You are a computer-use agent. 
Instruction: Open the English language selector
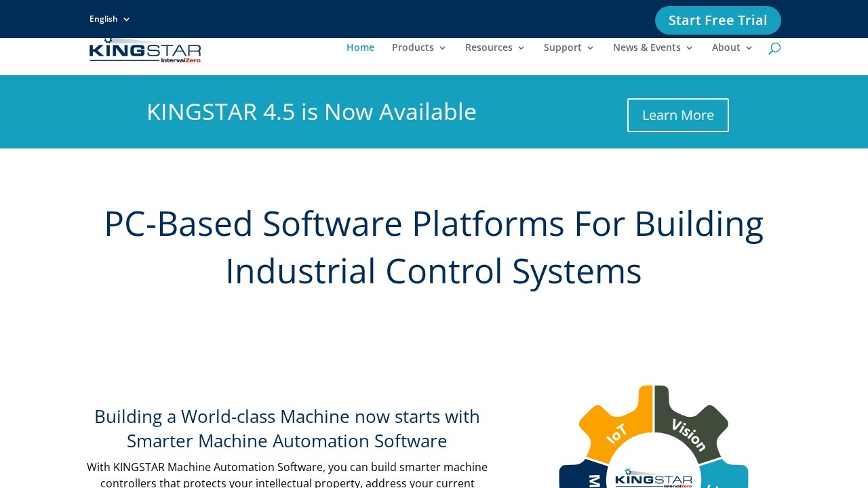109,19
